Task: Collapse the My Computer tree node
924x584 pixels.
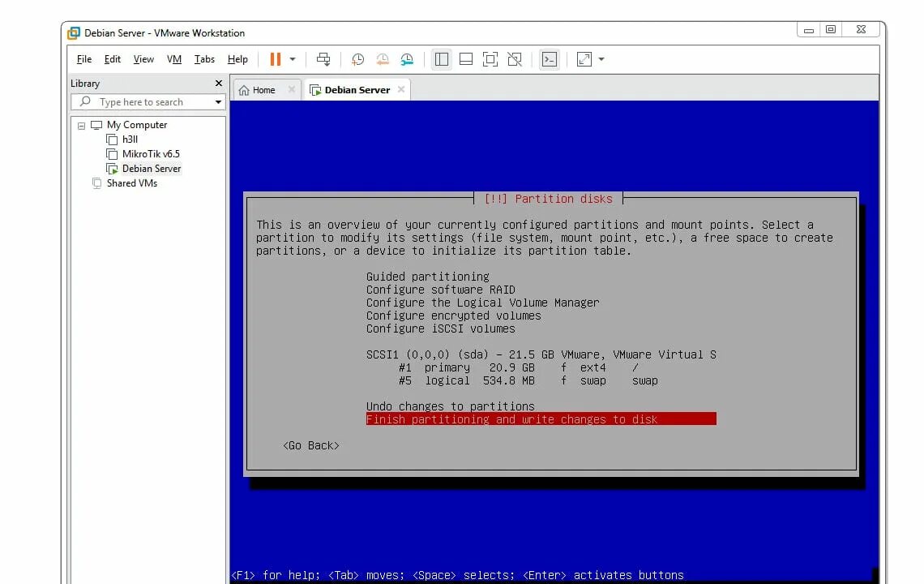Action: [81, 125]
